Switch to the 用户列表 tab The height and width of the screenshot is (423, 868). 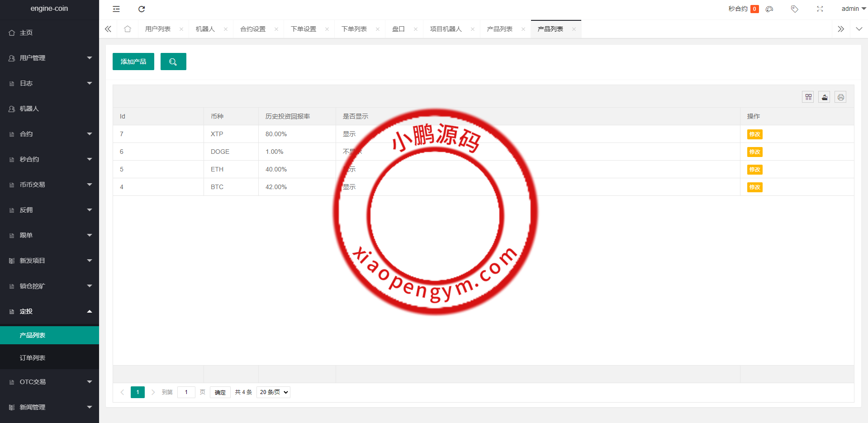[158, 29]
